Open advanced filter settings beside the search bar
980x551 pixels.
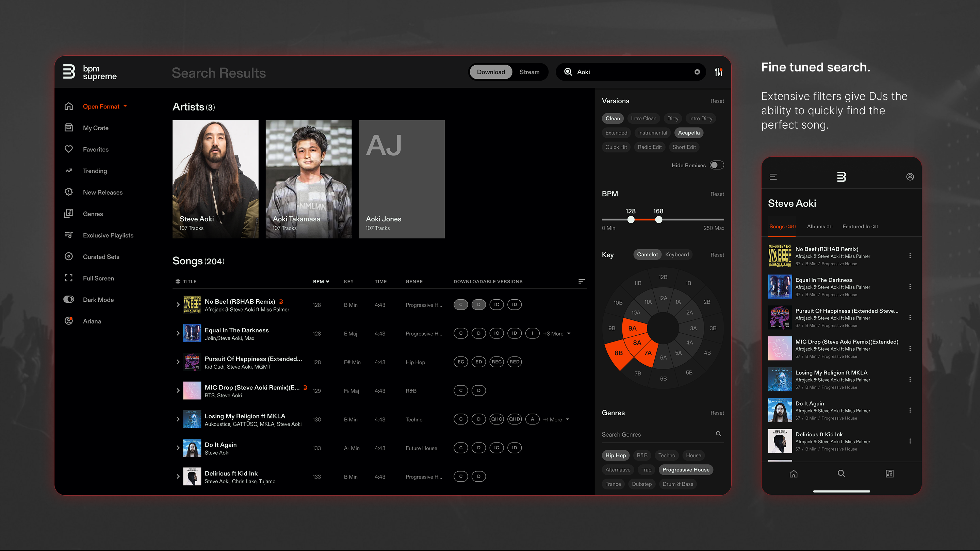[x=718, y=71]
